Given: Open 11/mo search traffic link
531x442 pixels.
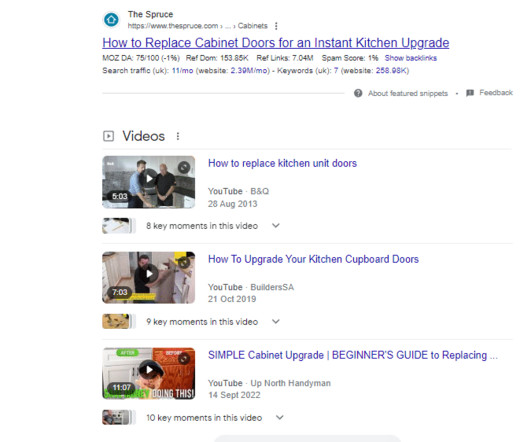Looking at the screenshot, I should tap(182, 71).
